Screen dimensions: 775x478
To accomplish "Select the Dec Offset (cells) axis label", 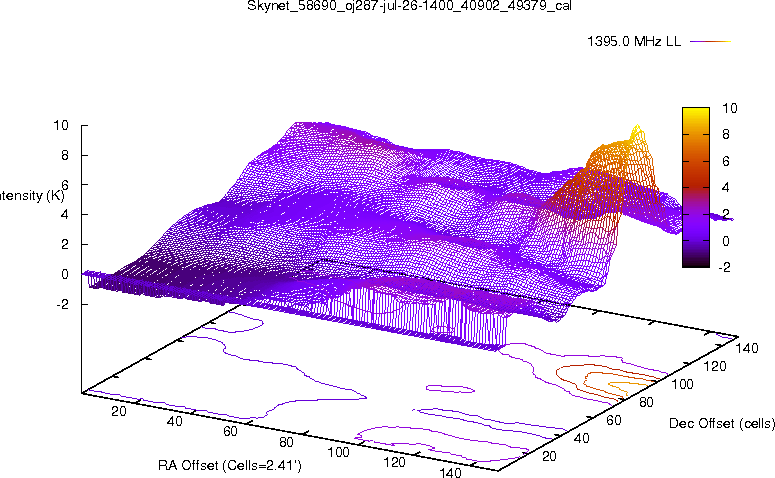I will coord(722,423).
